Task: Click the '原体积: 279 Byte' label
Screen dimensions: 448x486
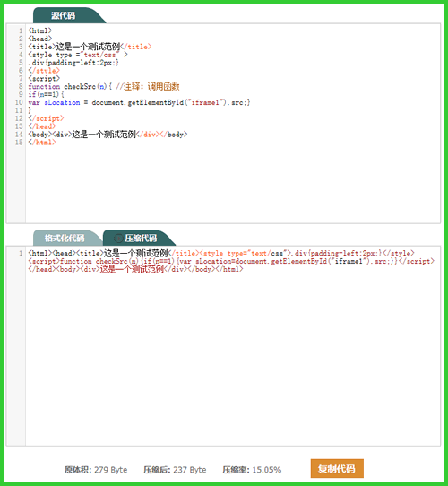Action: point(96,470)
